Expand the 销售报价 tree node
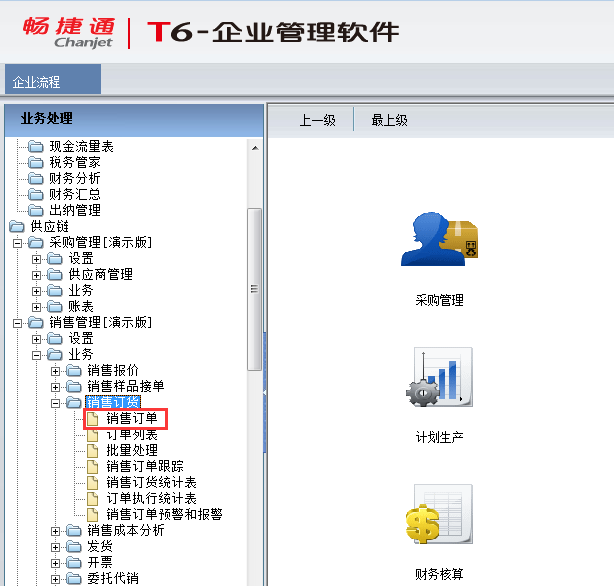The height and width of the screenshot is (586, 614). 56,371
